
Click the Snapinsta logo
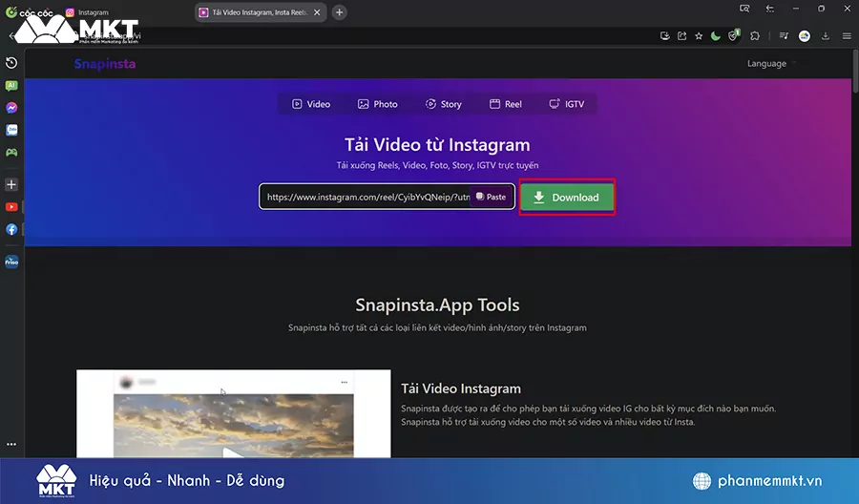[105, 64]
